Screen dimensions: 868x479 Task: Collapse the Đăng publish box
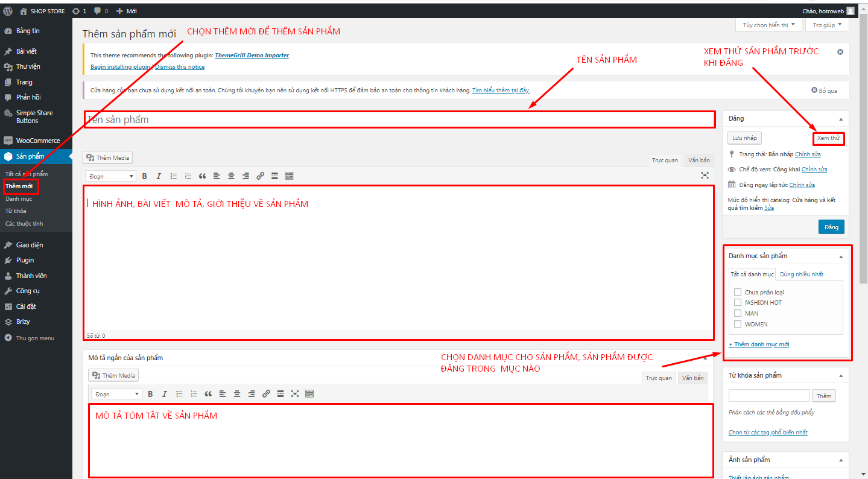pyautogui.click(x=841, y=119)
